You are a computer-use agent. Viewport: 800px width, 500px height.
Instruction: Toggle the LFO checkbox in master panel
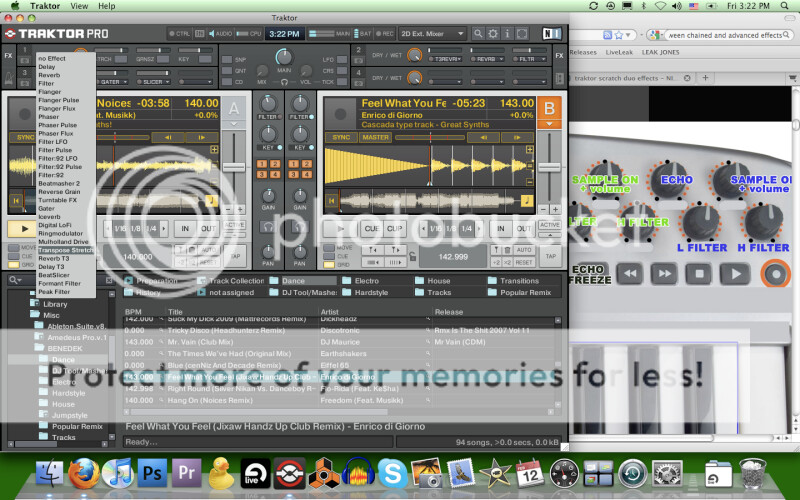coord(342,60)
